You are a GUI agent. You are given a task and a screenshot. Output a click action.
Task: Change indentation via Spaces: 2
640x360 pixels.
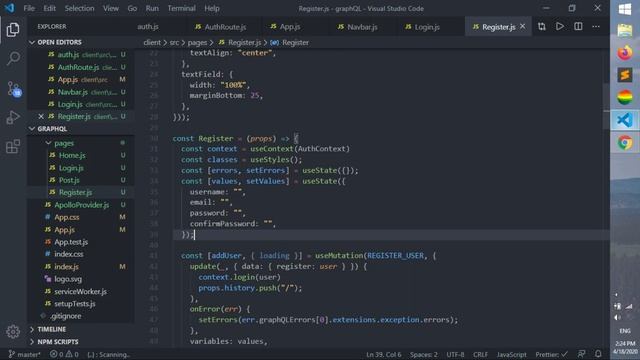coord(424,354)
